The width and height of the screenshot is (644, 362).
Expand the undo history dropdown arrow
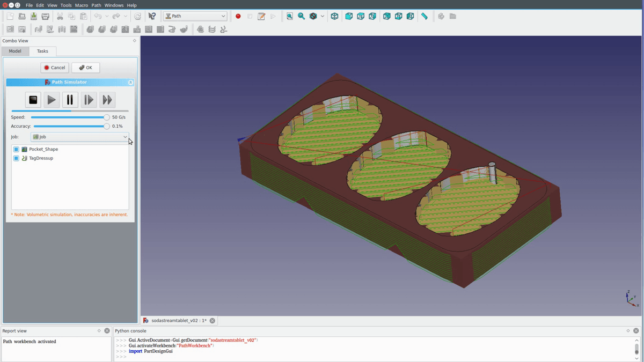[107, 16]
